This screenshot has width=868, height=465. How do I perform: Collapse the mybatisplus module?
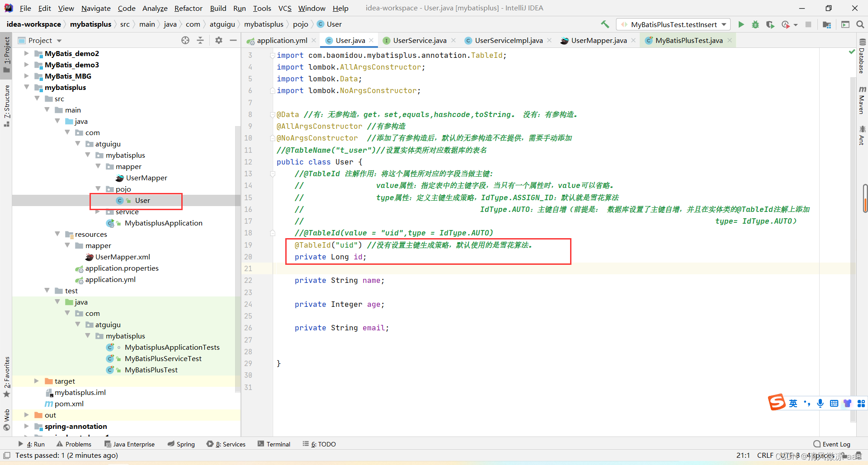tap(26, 87)
